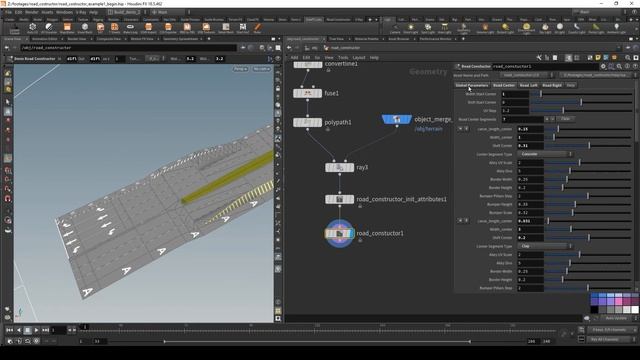Open the parameter gear menu icon
Viewport: 640px width, 360px height.
[603, 66]
